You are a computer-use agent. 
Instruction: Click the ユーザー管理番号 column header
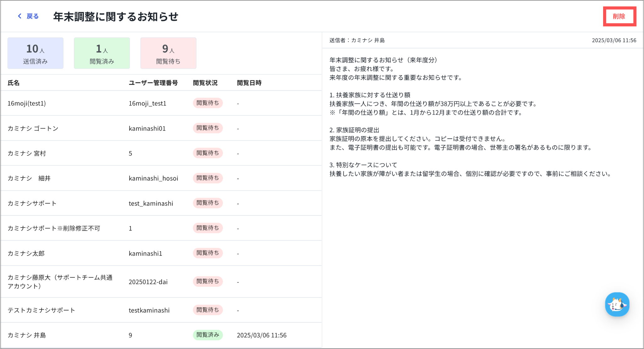153,83
